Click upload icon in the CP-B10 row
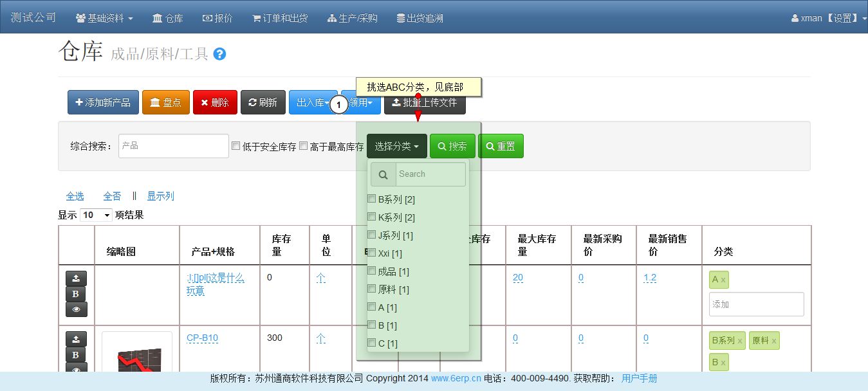Screen dimensions: 868x391 [x=76, y=339]
